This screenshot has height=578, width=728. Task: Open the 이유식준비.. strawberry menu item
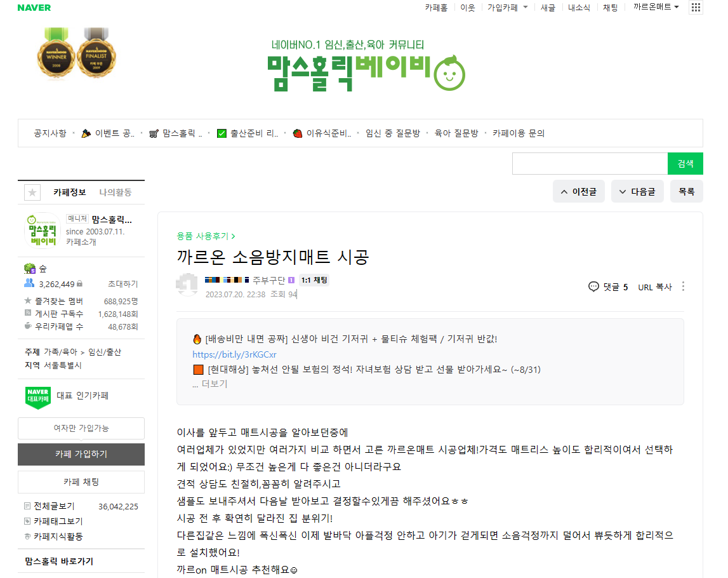pos(322,133)
